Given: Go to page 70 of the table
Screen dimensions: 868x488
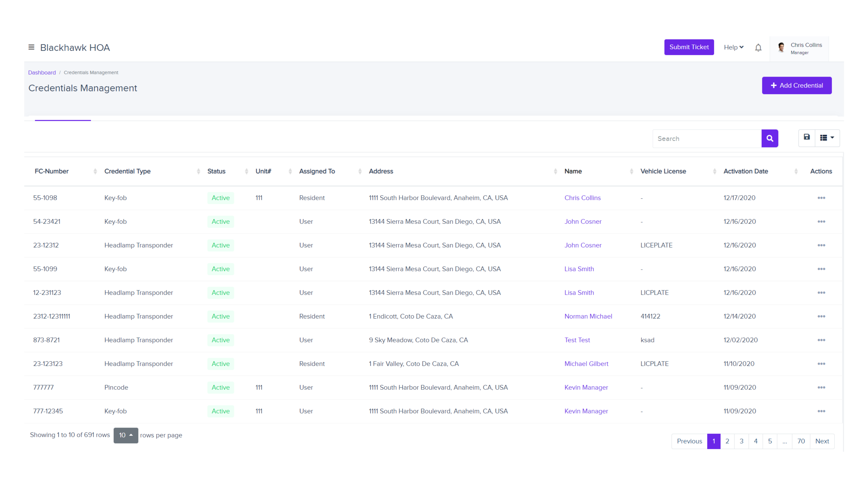Looking at the screenshot, I should click(x=801, y=441).
